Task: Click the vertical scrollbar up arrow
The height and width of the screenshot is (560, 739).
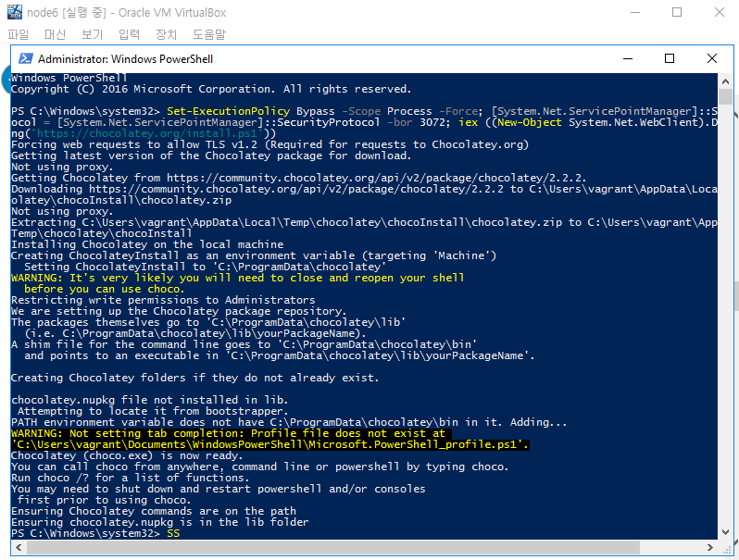Action: (x=726, y=81)
